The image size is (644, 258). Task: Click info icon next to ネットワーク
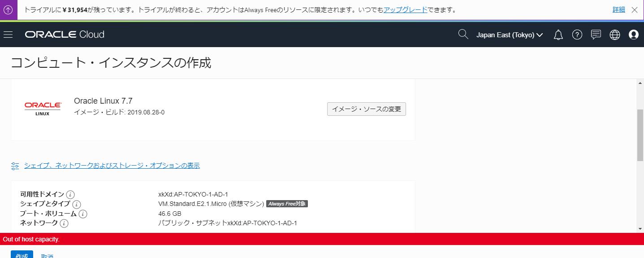[64, 223]
